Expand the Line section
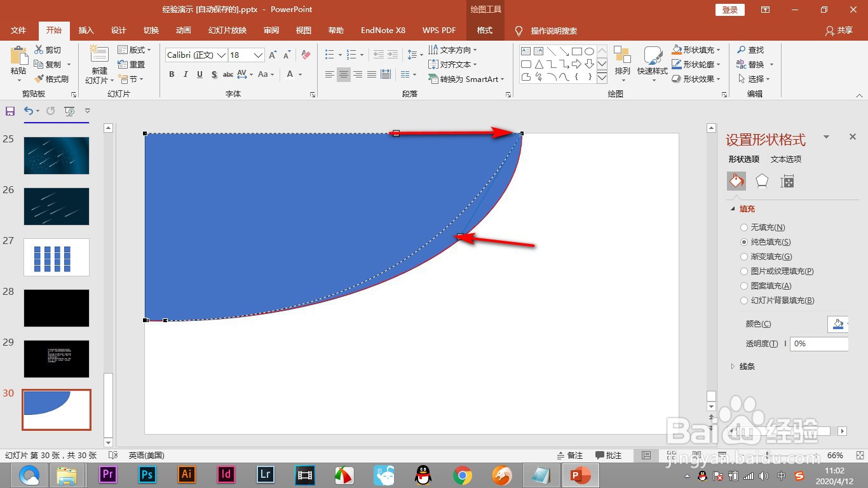 point(733,367)
